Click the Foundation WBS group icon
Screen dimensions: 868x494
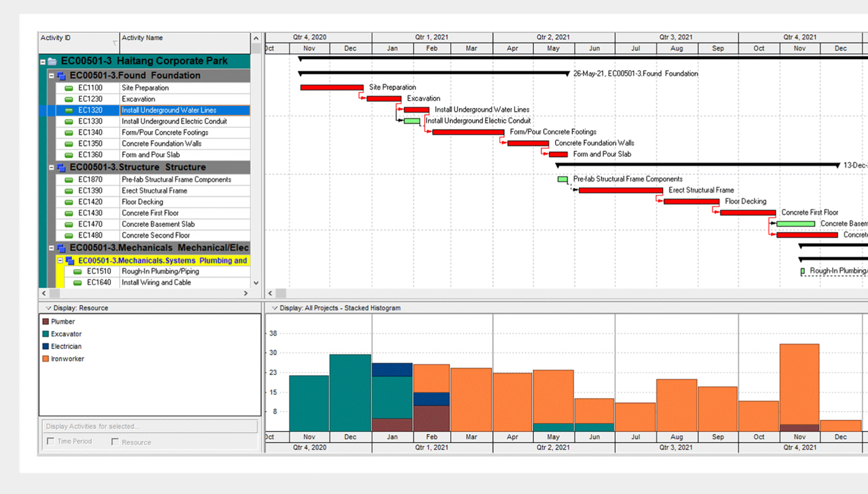coord(61,76)
